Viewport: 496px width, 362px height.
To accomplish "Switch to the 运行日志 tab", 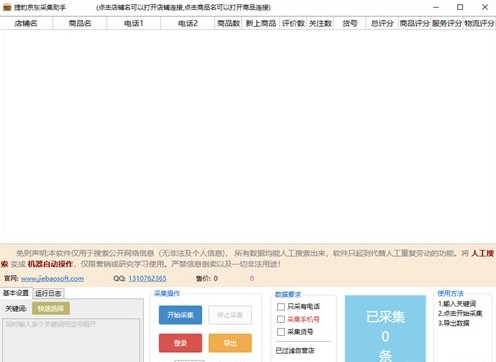I will tap(48, 293).
